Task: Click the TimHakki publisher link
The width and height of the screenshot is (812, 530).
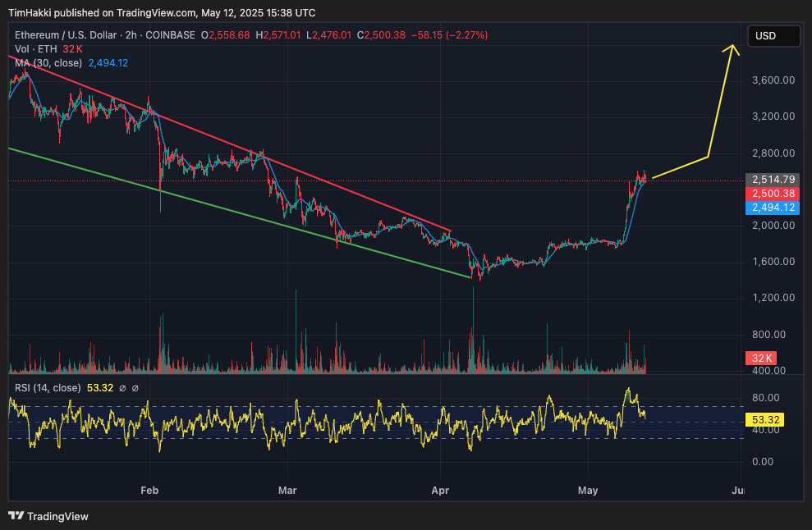Action: [x=31, y=12]
